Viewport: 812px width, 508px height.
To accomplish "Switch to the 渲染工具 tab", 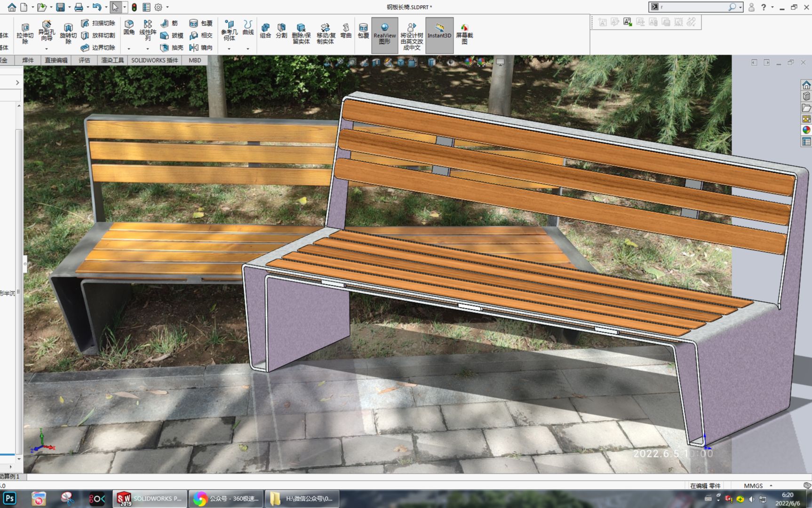I will pyautogui.click(x=112, y=60).
